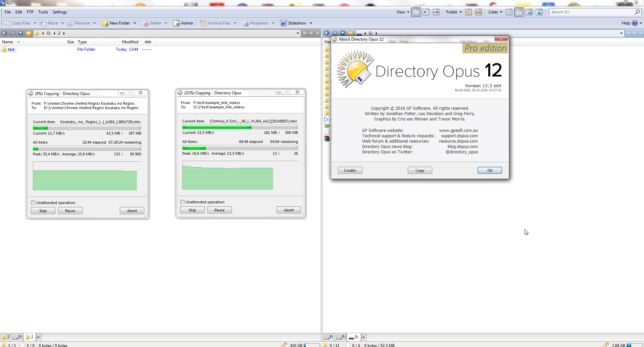Open the FTP menu

(x=30, y=12)
